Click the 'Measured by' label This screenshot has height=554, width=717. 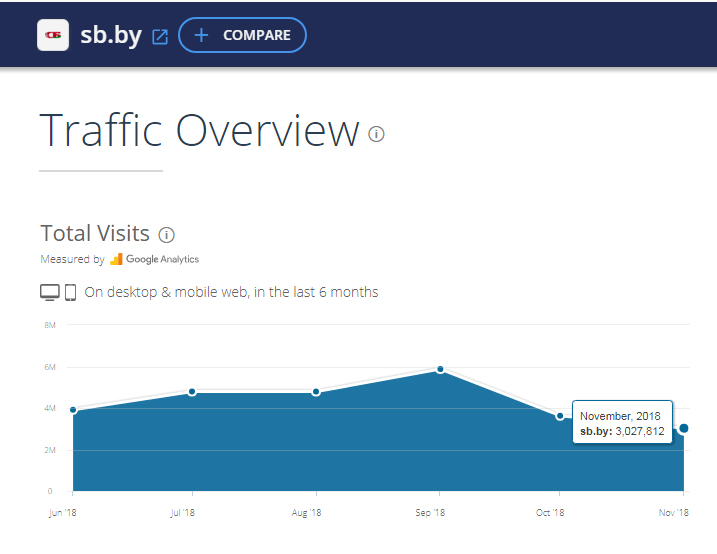pyautogui.click(x=73, y=259)
